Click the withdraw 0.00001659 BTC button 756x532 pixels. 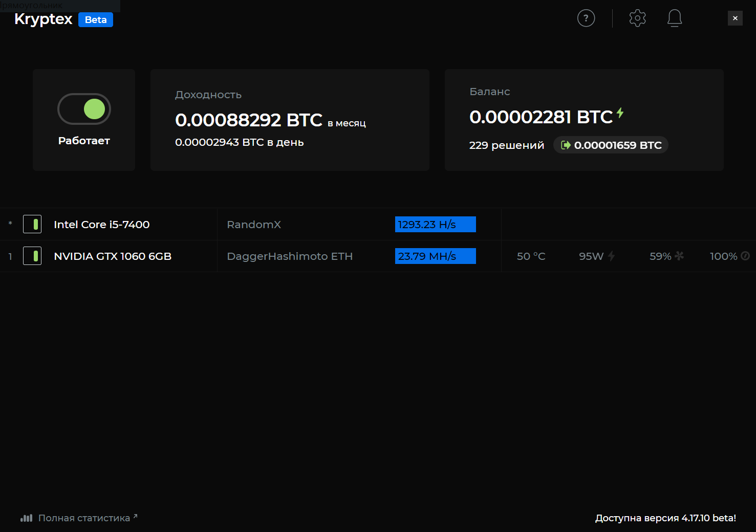[x=611, y=145]
